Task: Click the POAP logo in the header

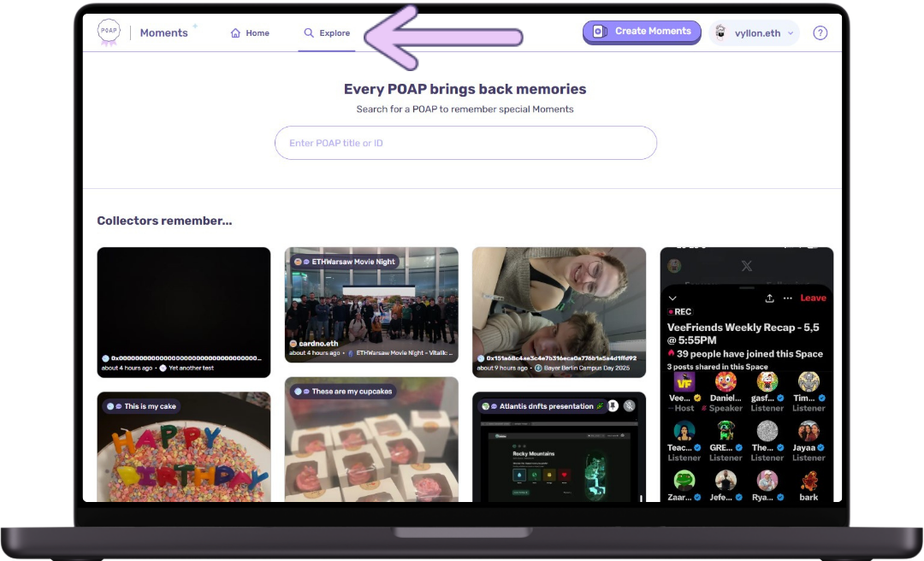Action: (x=109, y=32)
